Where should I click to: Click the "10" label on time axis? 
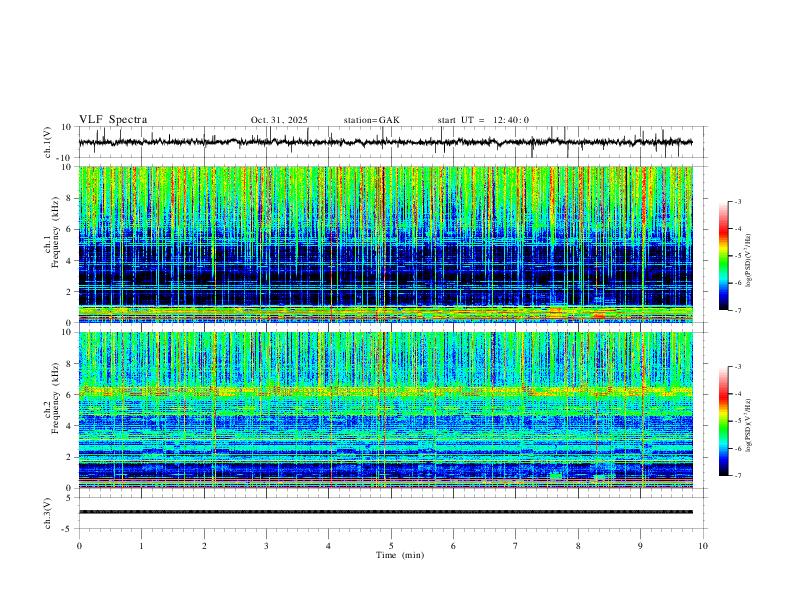pyautogui.click(x=703, y=546)
